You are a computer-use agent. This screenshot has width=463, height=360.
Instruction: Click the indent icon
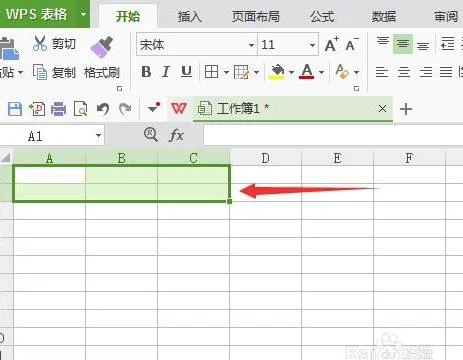[x=447, y=44]
